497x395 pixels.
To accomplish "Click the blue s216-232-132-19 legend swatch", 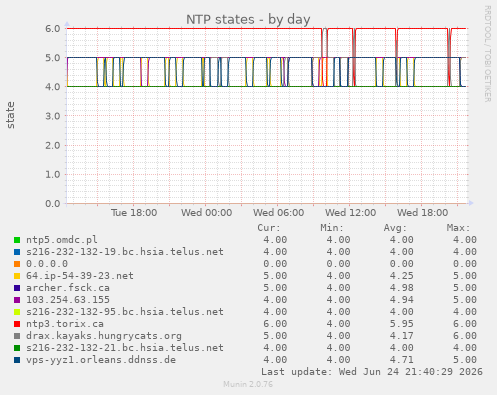I will pyautogui.click(x=17, y=252).
